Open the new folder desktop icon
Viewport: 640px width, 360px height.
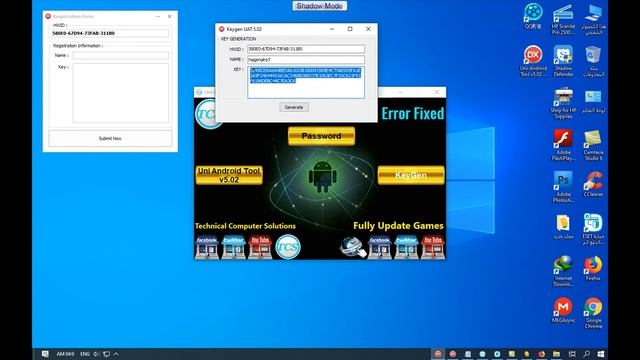point(563,227)
